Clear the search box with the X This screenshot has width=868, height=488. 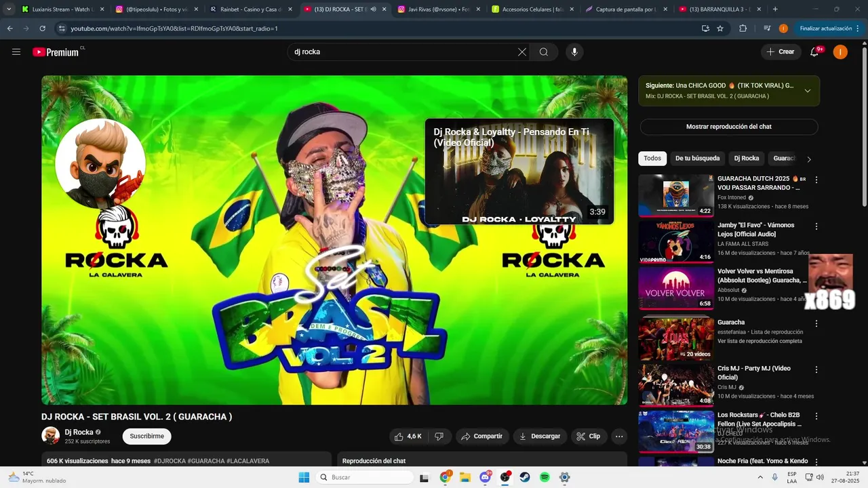point(522,52)
